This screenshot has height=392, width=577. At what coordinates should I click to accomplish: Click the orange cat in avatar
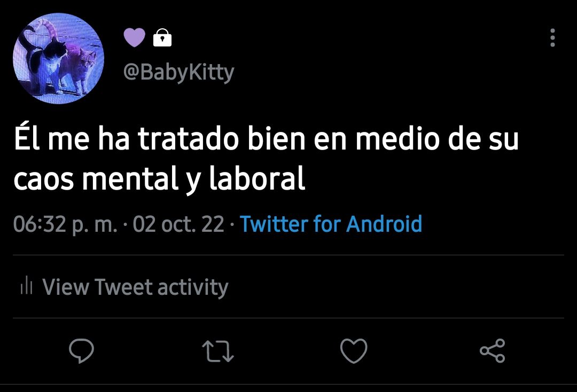pyautogui.click(x=79, y=68)
